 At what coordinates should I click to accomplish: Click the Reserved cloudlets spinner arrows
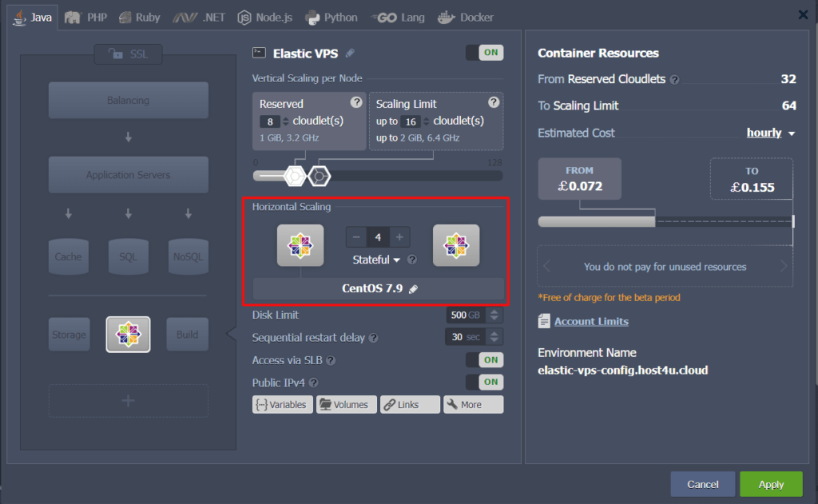(x=285, y=121)
